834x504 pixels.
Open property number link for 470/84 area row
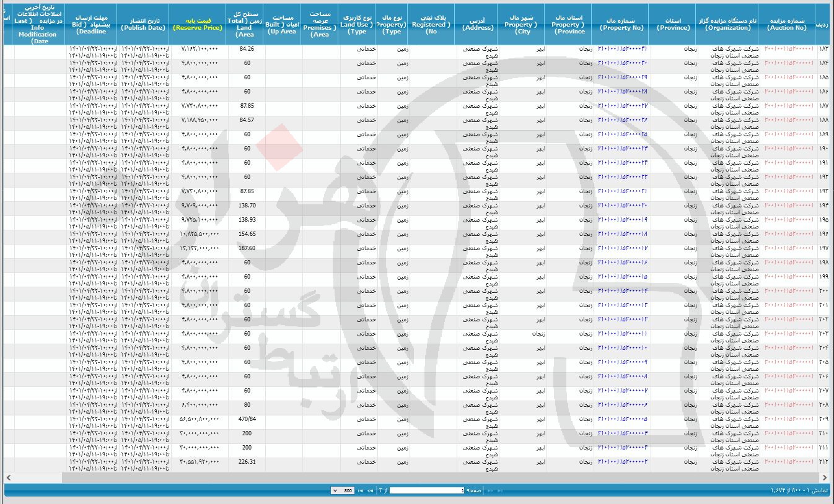pyautogui.click(x=622, y=419)
